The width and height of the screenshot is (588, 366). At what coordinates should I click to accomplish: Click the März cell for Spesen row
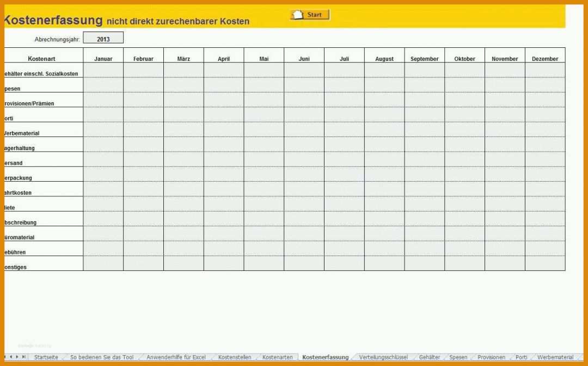(x=184, y=85)
